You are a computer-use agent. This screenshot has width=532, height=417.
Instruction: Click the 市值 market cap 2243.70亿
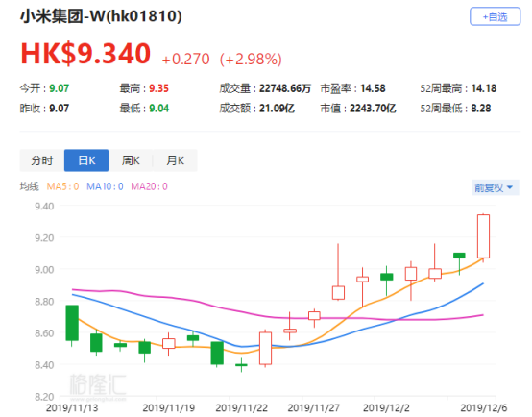(x=373, y=109)
